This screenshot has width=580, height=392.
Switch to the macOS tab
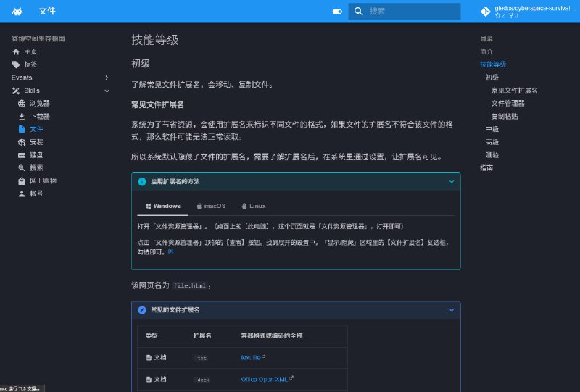211,207
